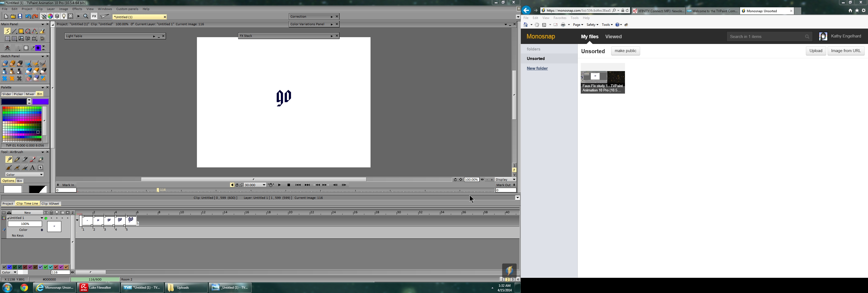Open the Color dropdown at bottom left
This screenshot has height=293, width=868.
[x=9, y=272]
